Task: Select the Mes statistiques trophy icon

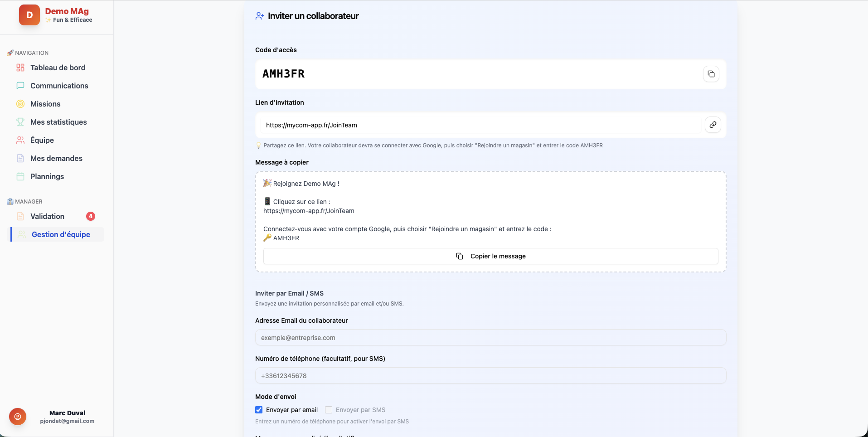Action: [20, 122]
